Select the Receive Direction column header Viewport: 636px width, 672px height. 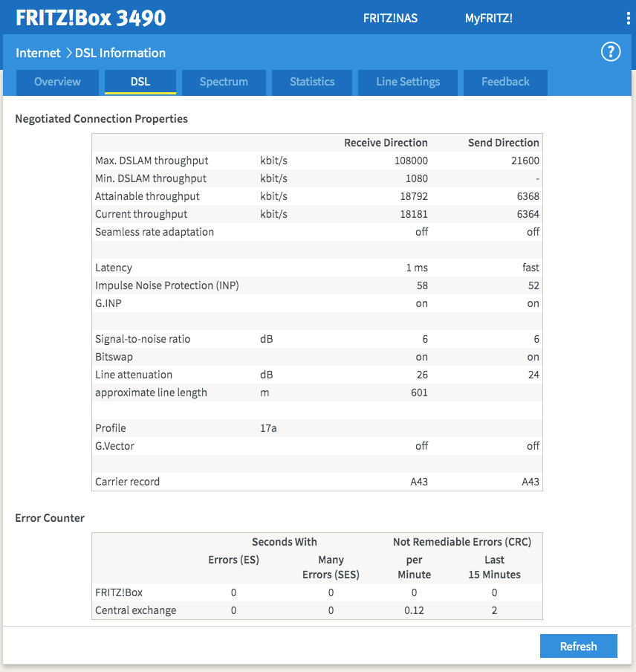pyautogui.click(x=386, y=143)
